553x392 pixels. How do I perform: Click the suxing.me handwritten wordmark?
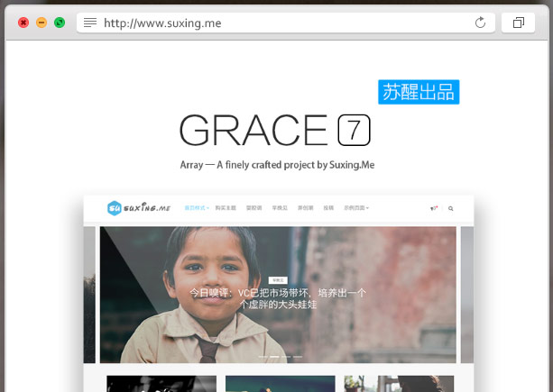pyautogui.click(x=147, y=208)
